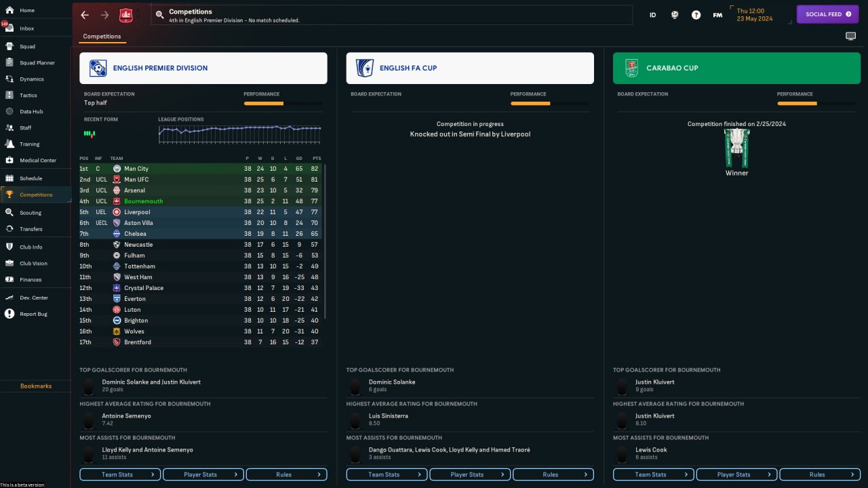Open the Staff section
Viewport: 868px width, 488px height.
click(x=26, y=128)
